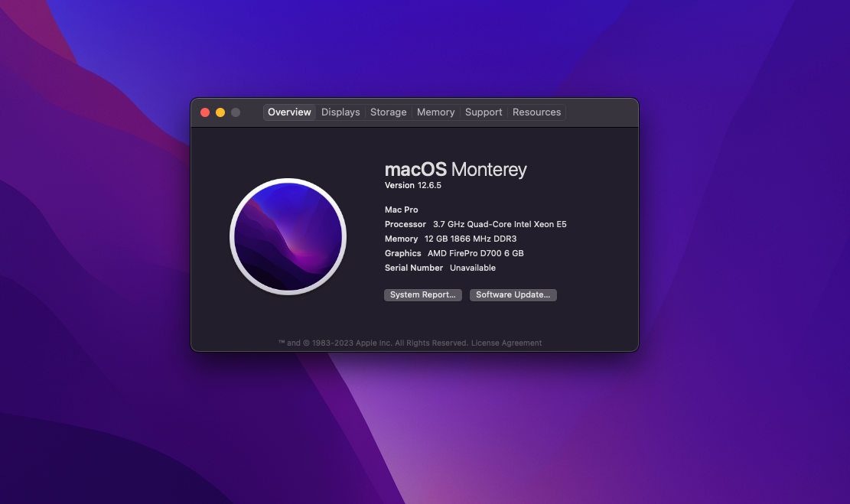Click the Processor label
This screenshot has height=504, width=850.
[x=405, y=224]
